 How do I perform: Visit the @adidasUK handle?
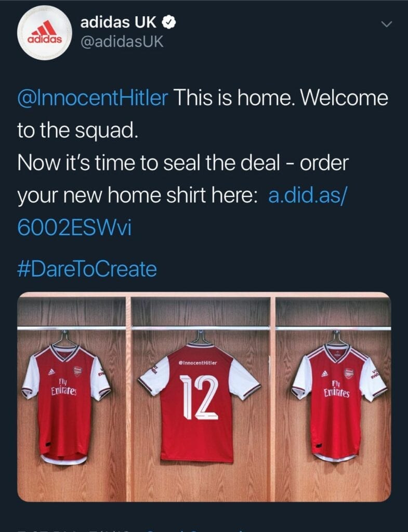tap(122, 42)
